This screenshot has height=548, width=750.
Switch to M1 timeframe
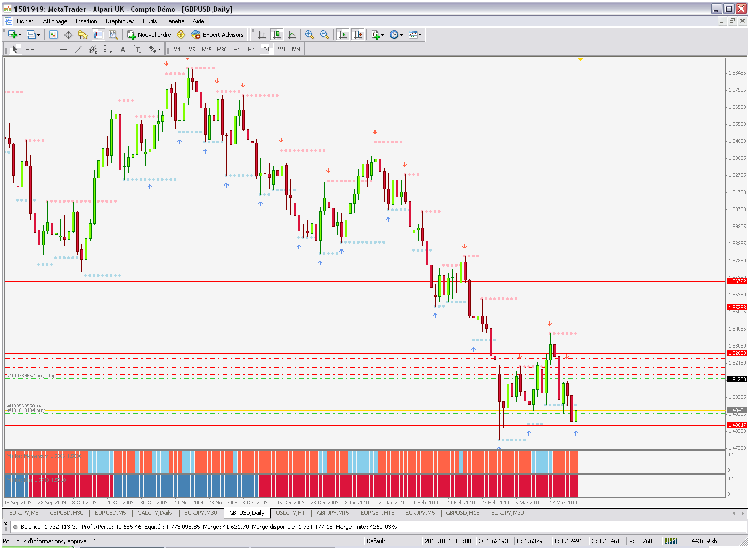[177, 49]
